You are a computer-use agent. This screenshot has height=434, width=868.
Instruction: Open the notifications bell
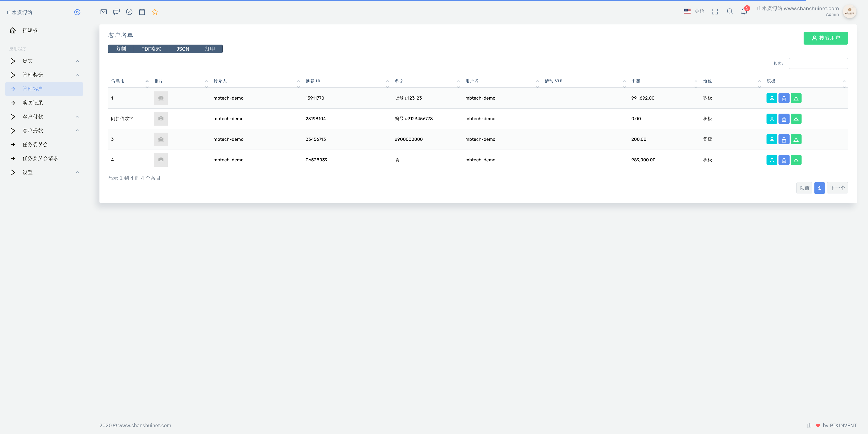click(x=744, y=12)
